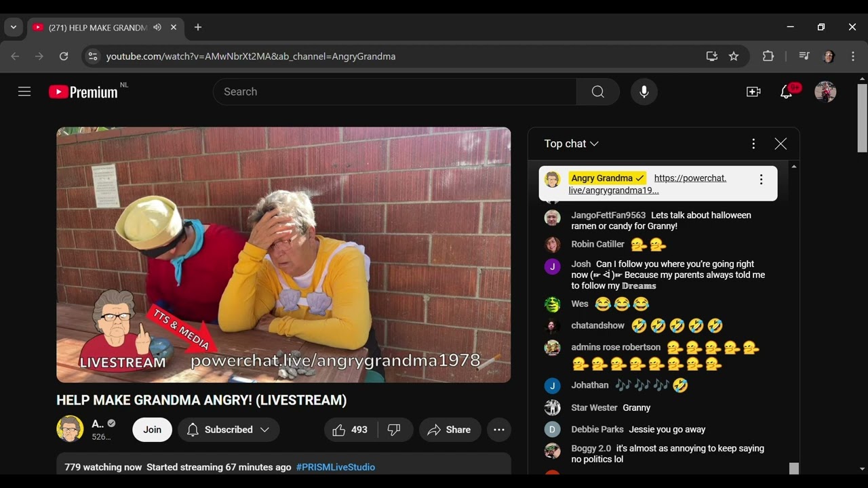
Task: Click Boggy 2.0 chat username
Action: pos(591,449)
